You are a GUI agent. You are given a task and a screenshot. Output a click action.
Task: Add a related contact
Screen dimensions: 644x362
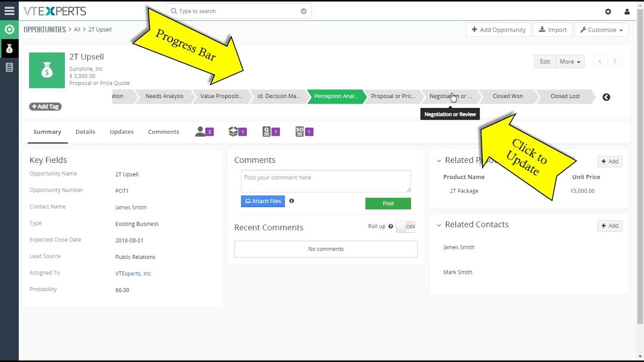point(610,226)
